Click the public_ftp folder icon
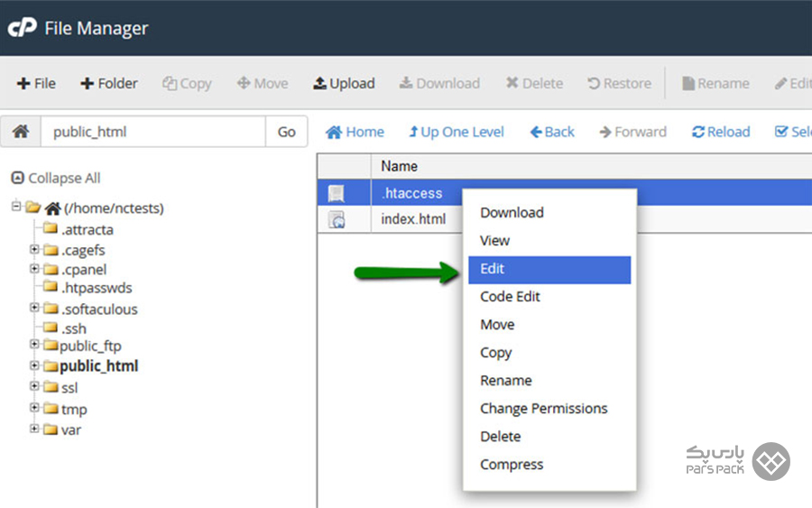The height and width of the screenshot is (508, 812). pyautogui.click(x=51, y=345)
